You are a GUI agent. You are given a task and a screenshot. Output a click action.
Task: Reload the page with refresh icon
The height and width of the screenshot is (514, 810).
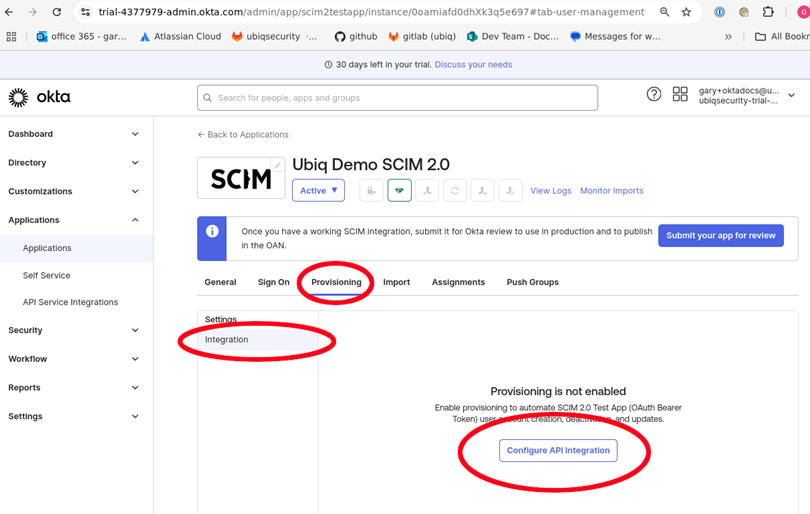pyautogui.click(x=56, y=12)
